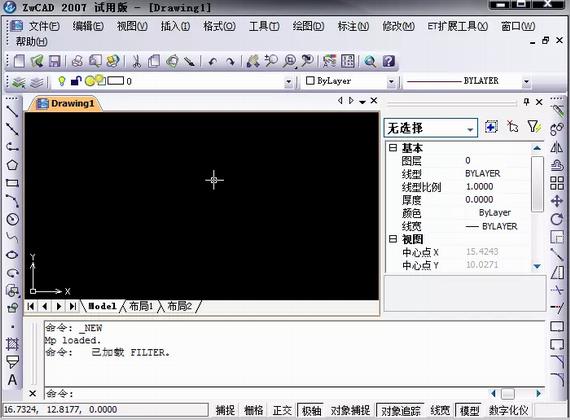The height and width of the screenshot is (420, 570).
Task: Click the Zoom realtime magnifier icon
Action: (271, 61)
